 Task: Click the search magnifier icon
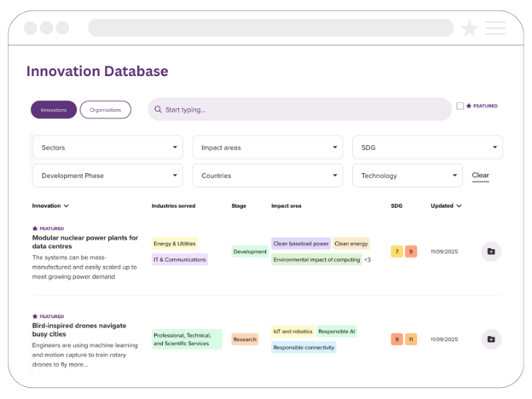click(157, 110)
